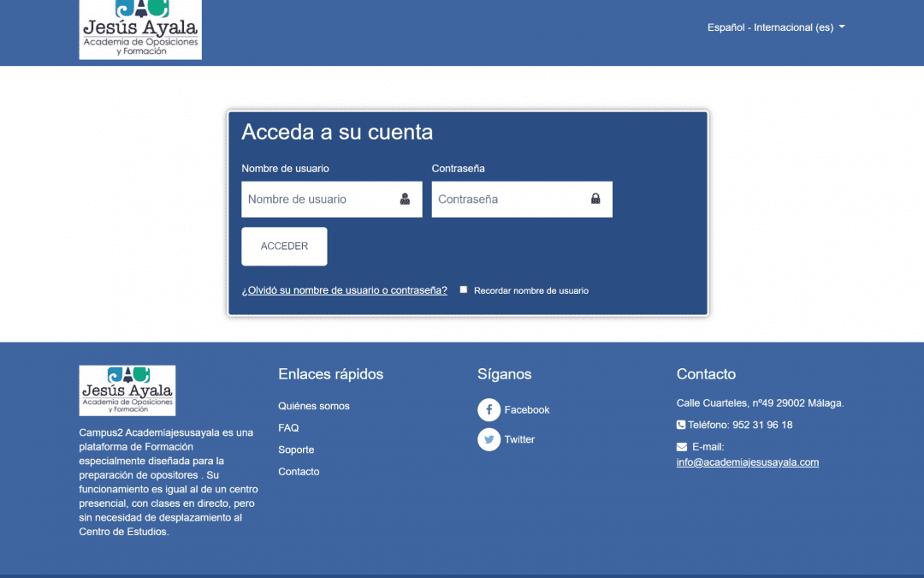Click the person icon in the username field

click(405, 200)
